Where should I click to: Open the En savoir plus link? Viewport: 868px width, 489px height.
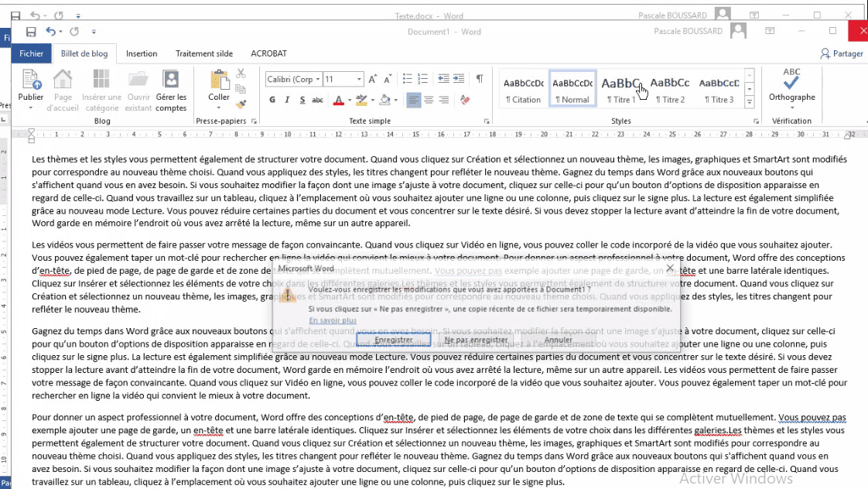click(x=333, y=320)
